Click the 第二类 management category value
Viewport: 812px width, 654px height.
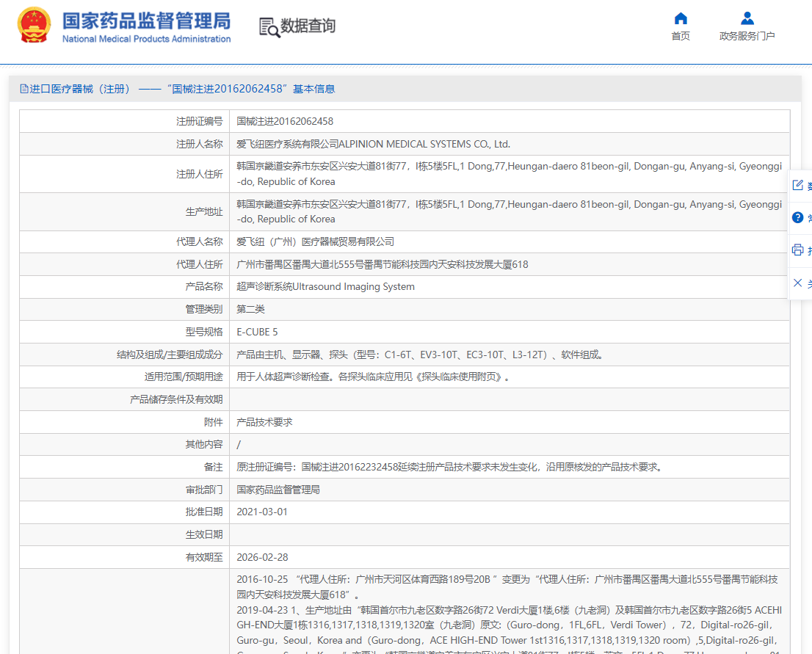[250, 309]
